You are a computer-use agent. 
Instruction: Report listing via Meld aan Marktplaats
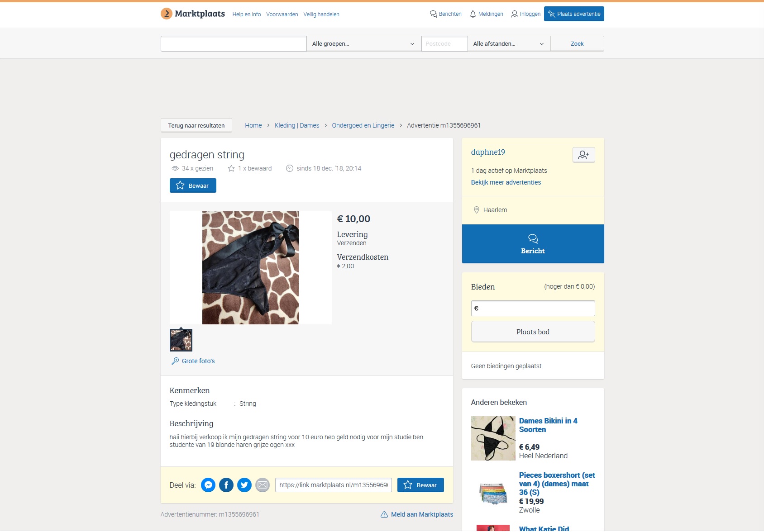pos(417,514)
